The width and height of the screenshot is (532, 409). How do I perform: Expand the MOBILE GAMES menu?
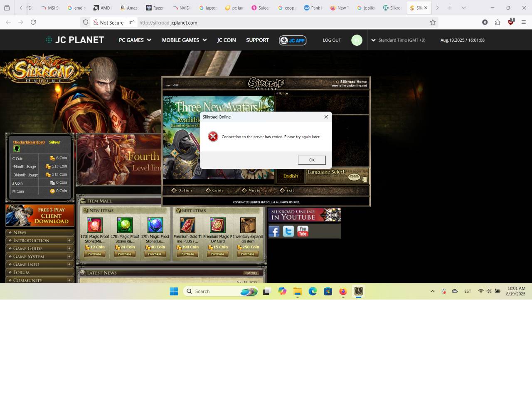tap(184, 40)
